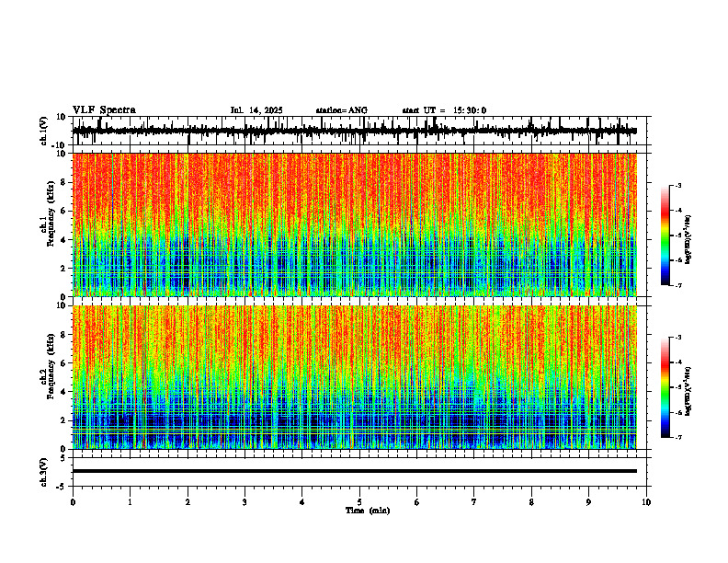Click the ch.1 spectrogram color scale bar
This screenshot has height=563, width=728.
(x=665, y=236)
